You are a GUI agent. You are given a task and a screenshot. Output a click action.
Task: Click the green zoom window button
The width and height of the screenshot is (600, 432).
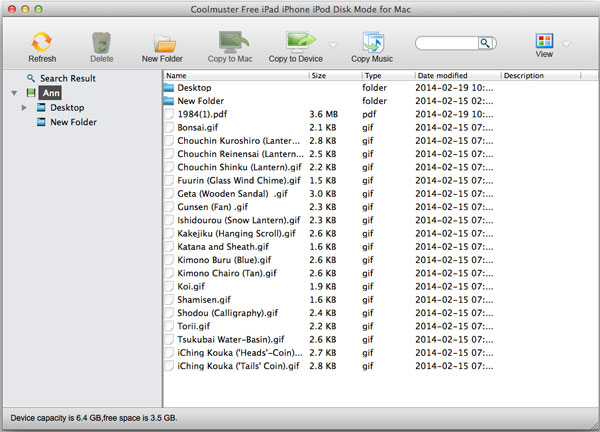(38, 9)
